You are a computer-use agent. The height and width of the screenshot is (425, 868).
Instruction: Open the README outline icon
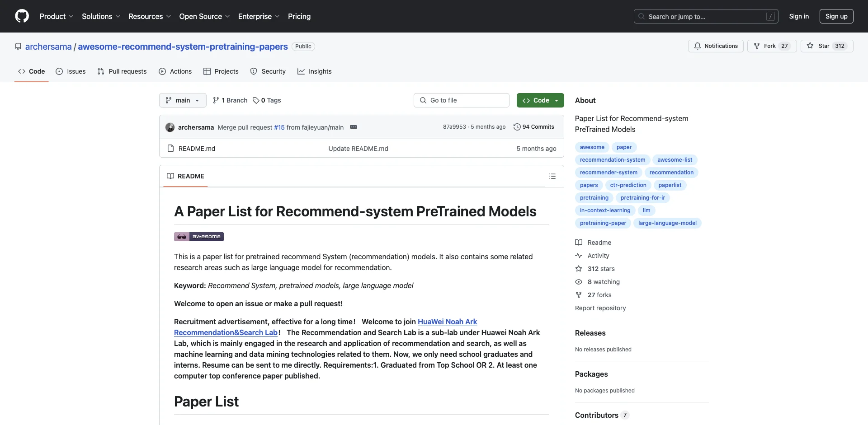[x=552, y=176]
